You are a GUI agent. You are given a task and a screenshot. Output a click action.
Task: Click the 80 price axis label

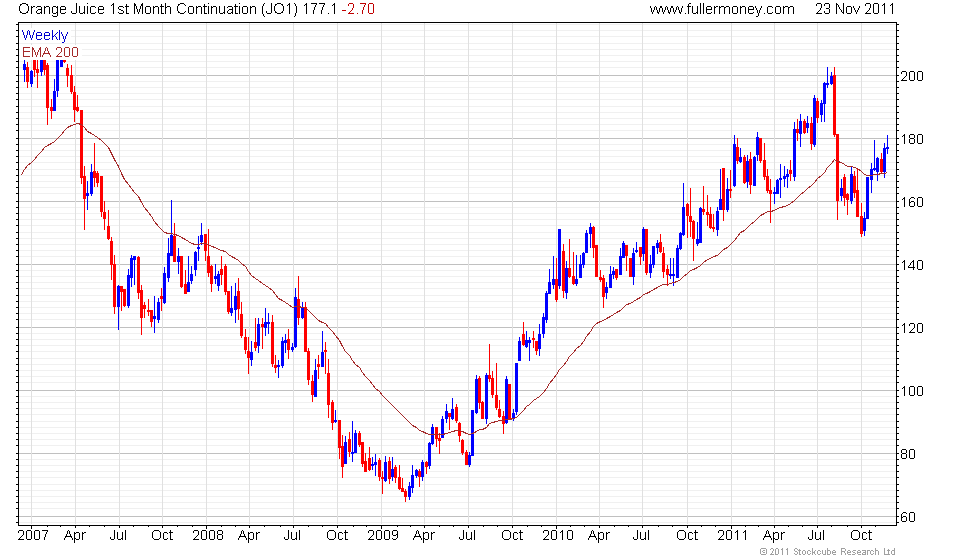tap(908, 454)
